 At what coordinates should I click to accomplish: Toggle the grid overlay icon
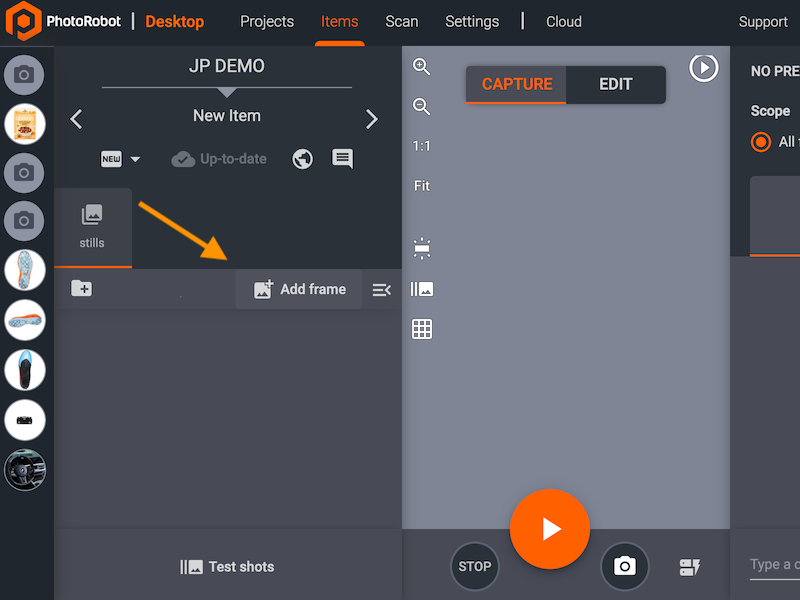(422, 329)
